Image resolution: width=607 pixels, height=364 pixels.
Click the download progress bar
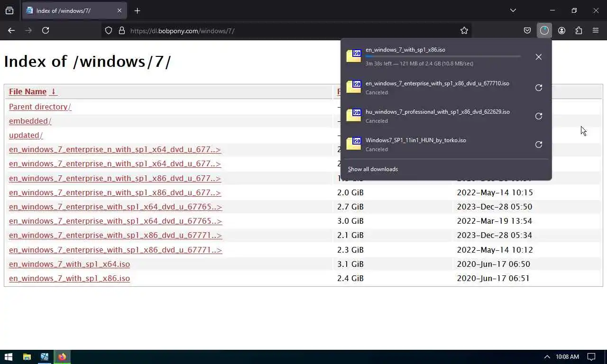443,56
